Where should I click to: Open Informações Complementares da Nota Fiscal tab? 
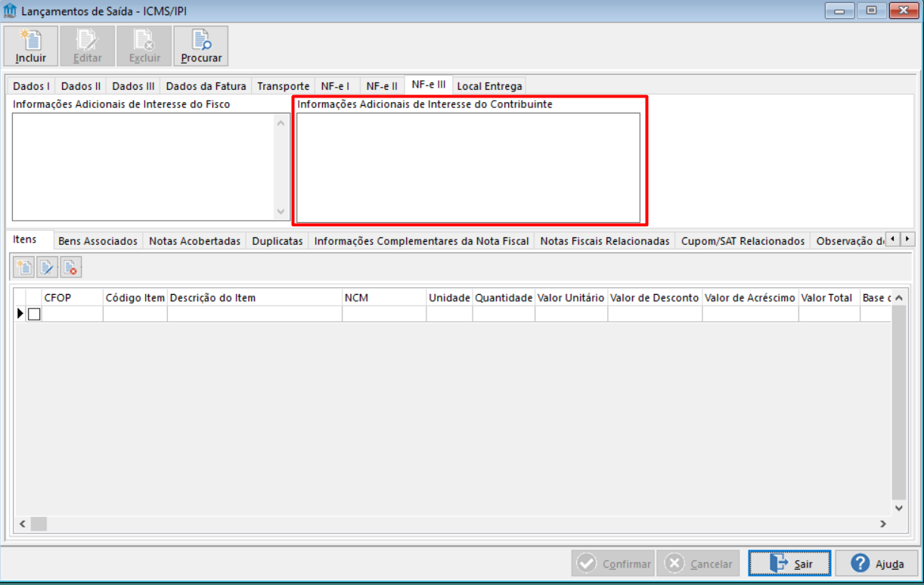click(421, 241)
